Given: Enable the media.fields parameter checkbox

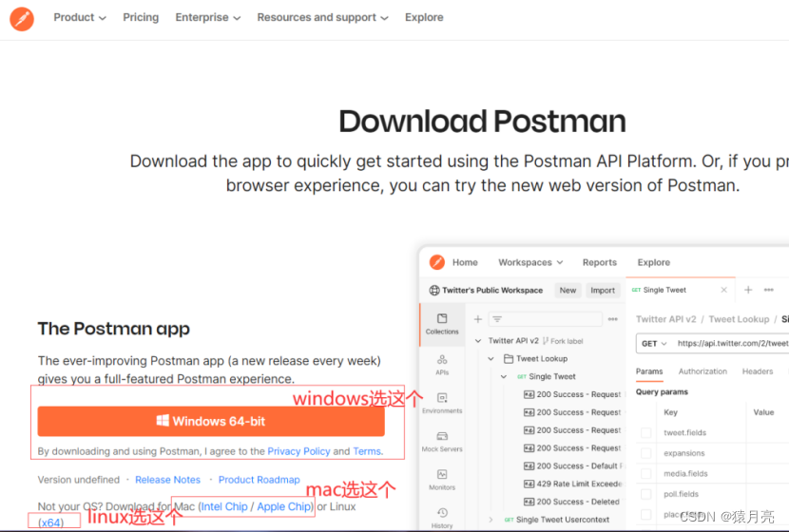Looking at the screenshot, I should click(646, 474).
